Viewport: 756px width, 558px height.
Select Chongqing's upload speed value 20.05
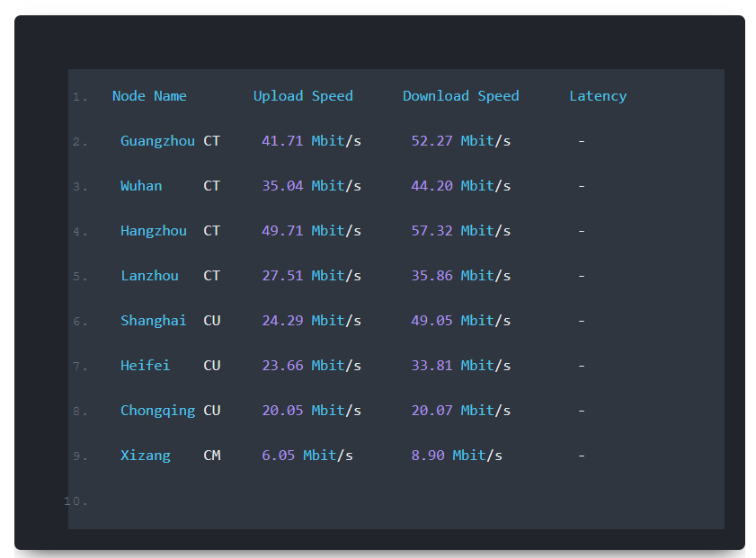coord(281,410)
